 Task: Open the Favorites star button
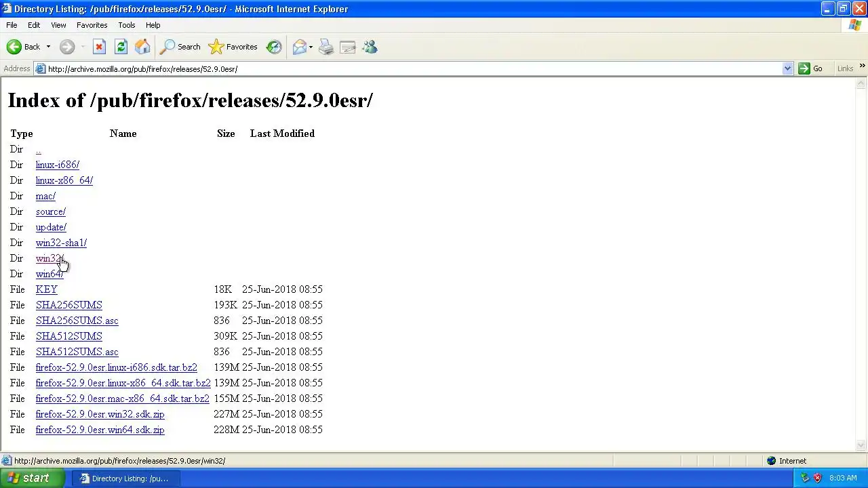[233, 47]
